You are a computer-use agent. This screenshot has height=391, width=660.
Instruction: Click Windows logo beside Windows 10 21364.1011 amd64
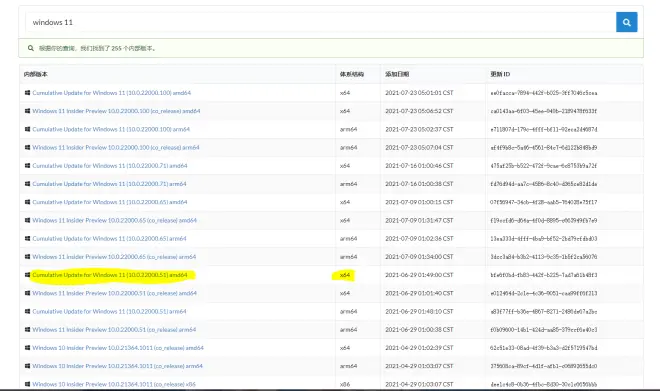27,348
